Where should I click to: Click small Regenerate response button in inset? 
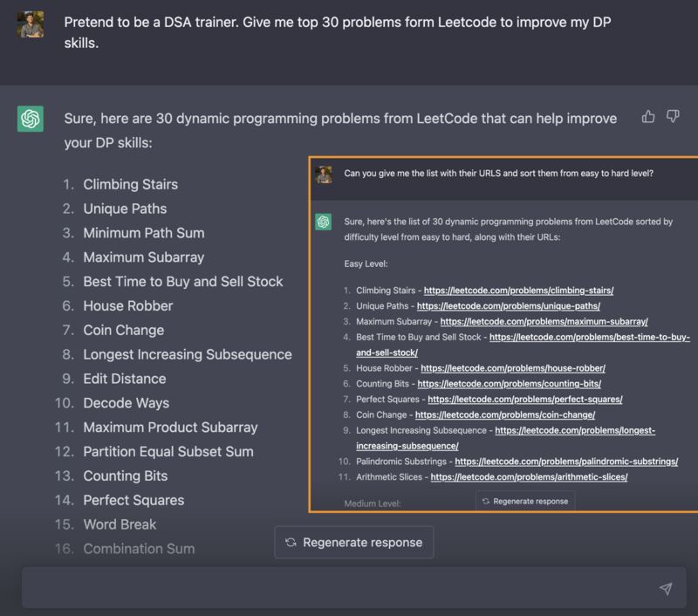[525, 501]
